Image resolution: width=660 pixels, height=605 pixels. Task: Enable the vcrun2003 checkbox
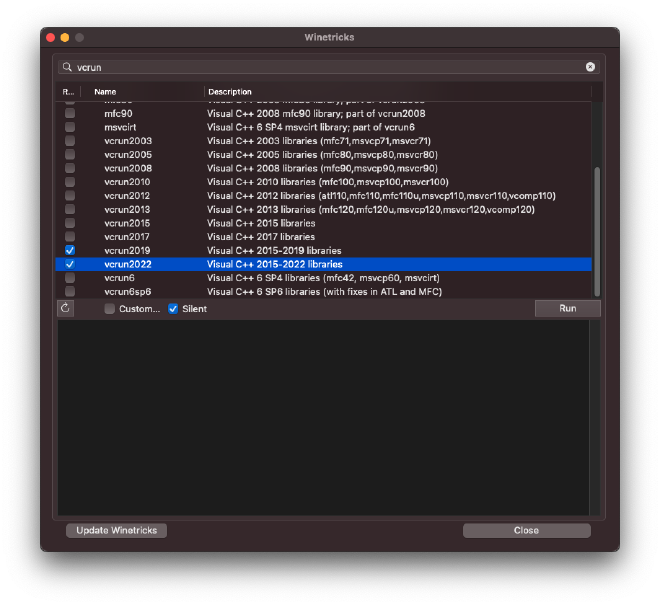coord(70,141)
